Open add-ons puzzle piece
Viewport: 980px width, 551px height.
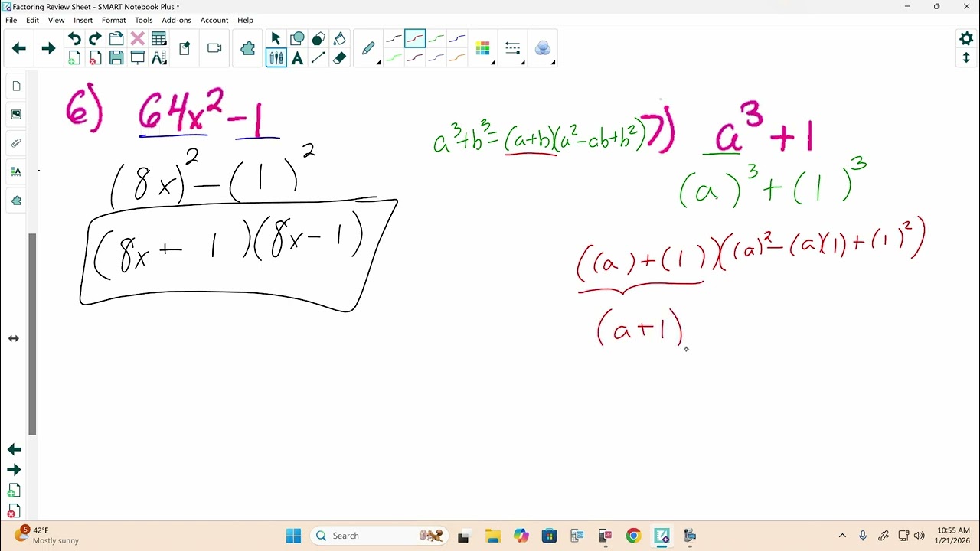click(247, 48)
